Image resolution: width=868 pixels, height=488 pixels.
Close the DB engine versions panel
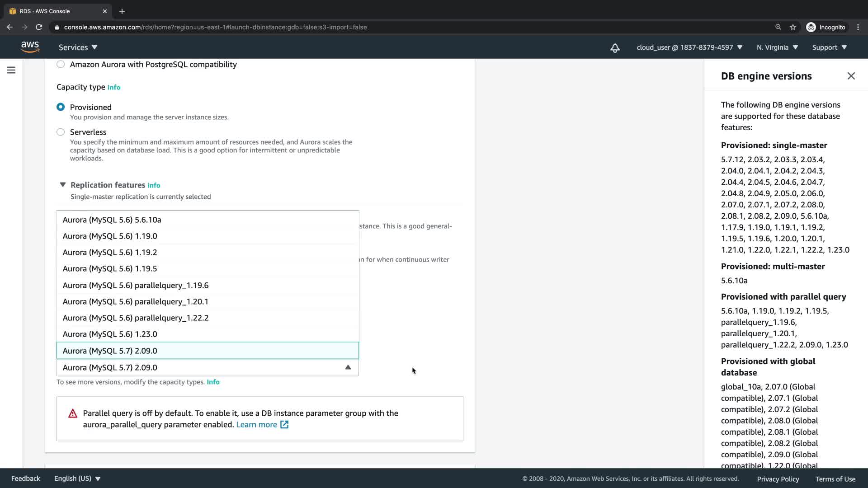(851, 76)
